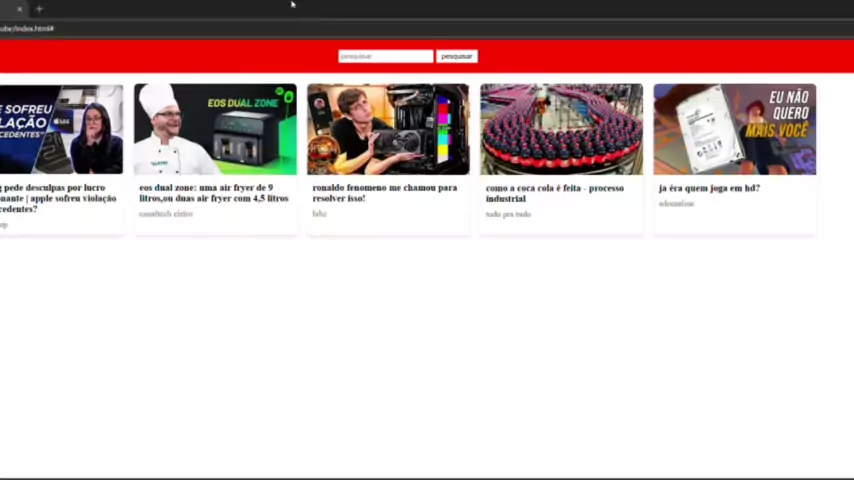The height and width of the screenshot is (480, 854).
Task: Focus the pesquisar search input field
Action: [385, 56]
